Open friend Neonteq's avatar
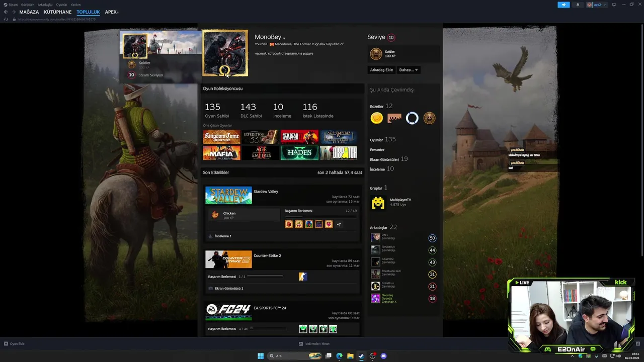Screen dimensions: 644x362 [x=376, y=298]
